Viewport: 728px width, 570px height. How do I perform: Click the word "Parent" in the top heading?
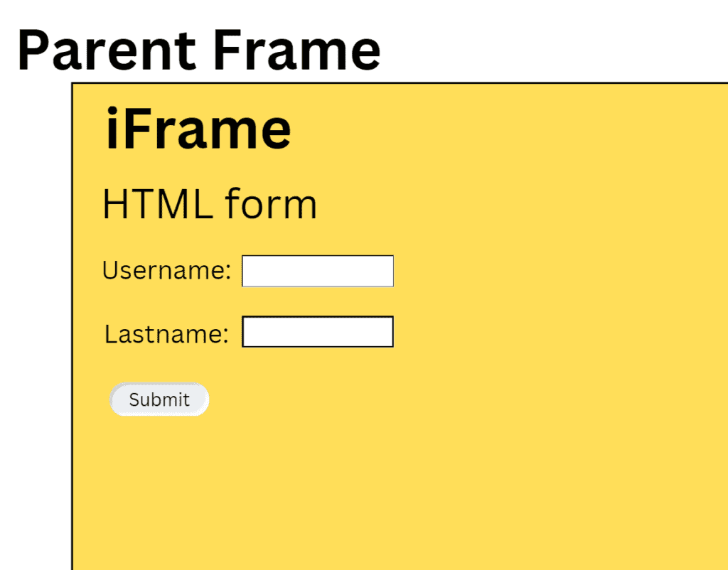[x=107, y=50]
